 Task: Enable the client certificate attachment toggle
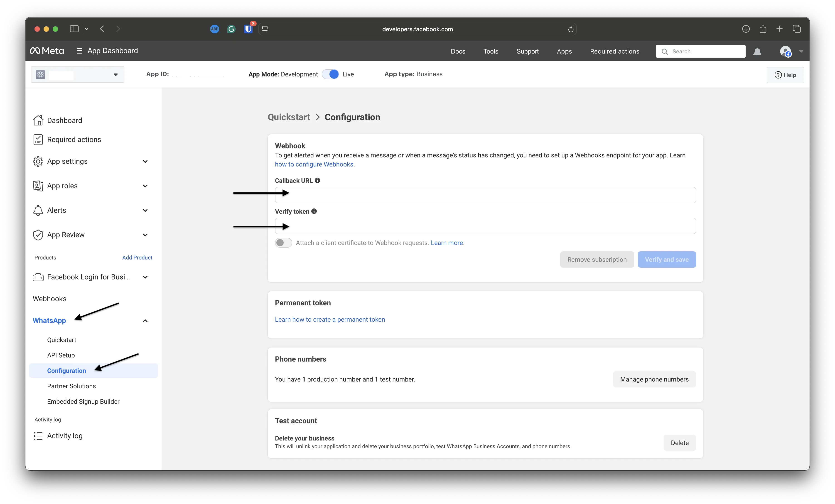pyautogui.click(x=283, y=243)
